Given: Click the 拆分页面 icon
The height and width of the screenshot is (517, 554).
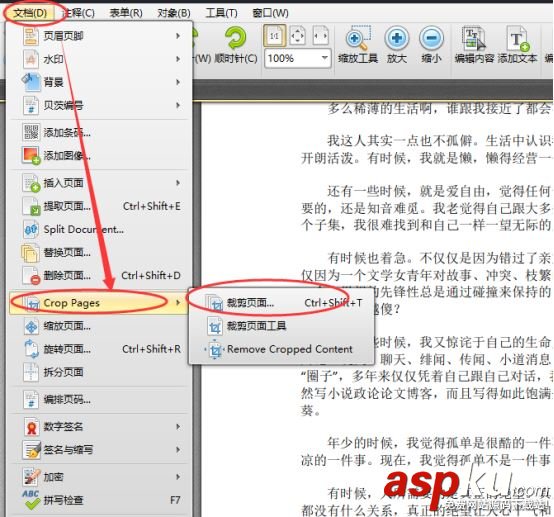Looking at the screenshot, I should [x=31, y=372].
